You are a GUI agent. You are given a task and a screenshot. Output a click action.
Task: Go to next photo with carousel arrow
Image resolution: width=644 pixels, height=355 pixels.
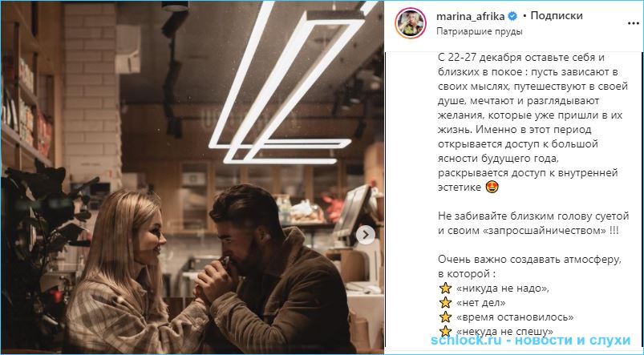click(x=365, y=235)
